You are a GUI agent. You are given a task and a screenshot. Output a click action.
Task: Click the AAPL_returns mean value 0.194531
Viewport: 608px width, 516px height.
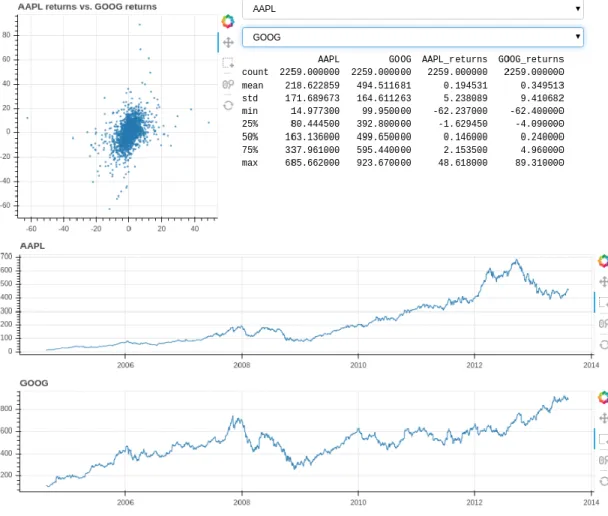466,85
